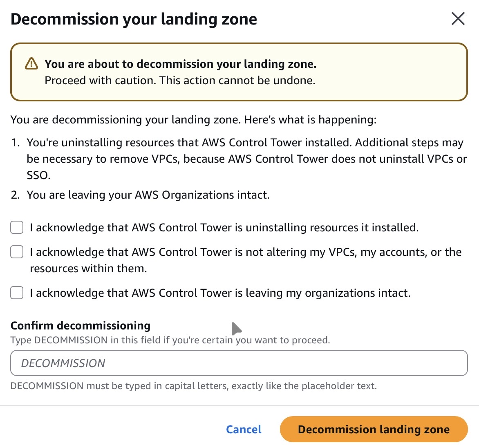Image resolution: width=479 pixels, height=448 pixels.
Task: Click the Confirm decommissioning section heading
Action: (x=80, y=325)
